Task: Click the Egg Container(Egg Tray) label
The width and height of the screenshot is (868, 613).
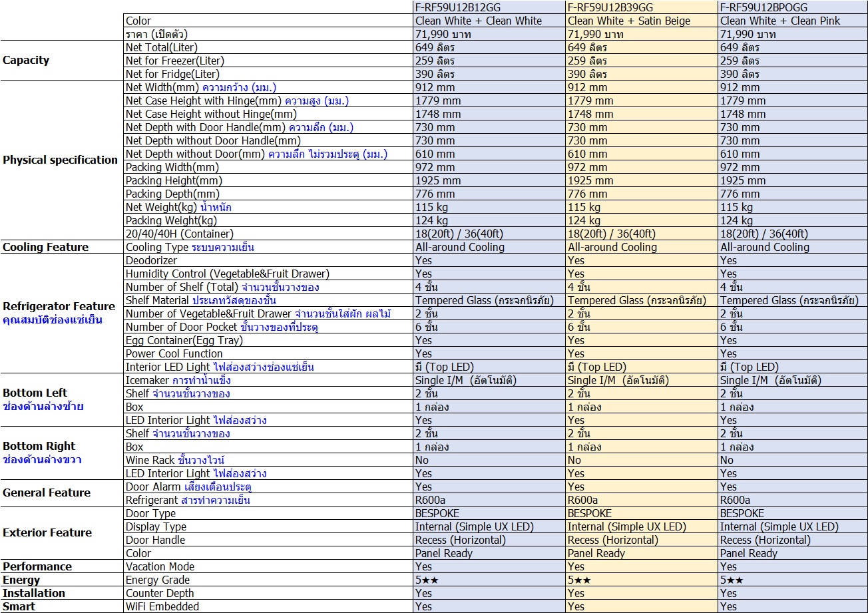Action: click(x=184, y=340)
